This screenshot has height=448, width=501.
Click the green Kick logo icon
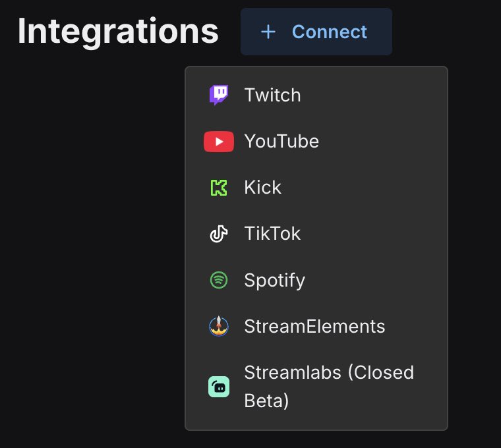point(219,188)
